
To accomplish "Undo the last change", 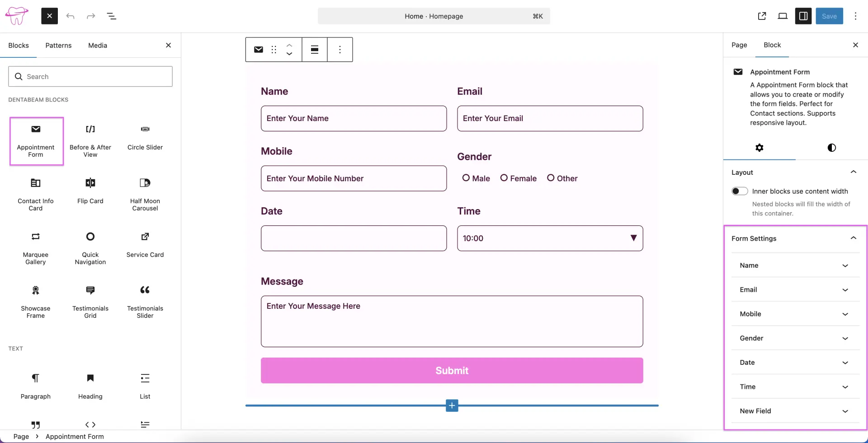I will click(70, 16).
